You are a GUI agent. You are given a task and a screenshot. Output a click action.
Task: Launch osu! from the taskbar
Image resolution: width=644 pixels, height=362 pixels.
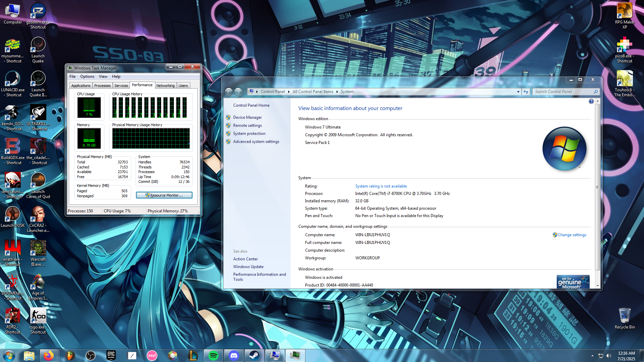(x=152, y=355)
